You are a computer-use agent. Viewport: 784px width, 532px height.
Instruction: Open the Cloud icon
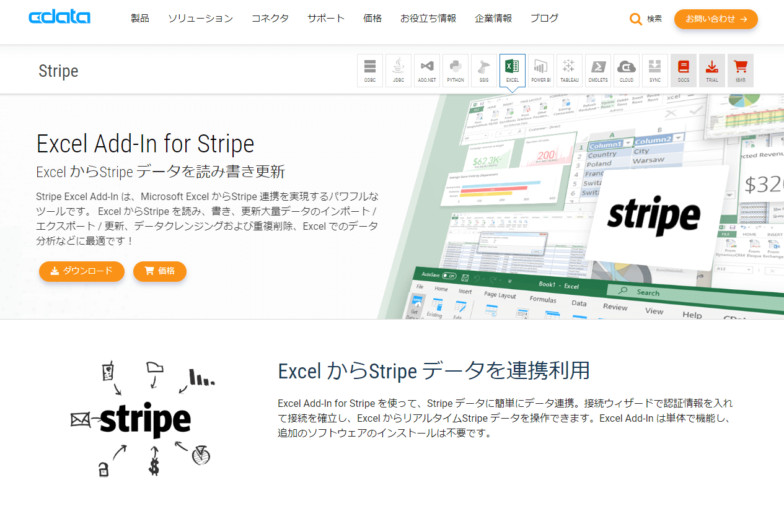(627, 71)
